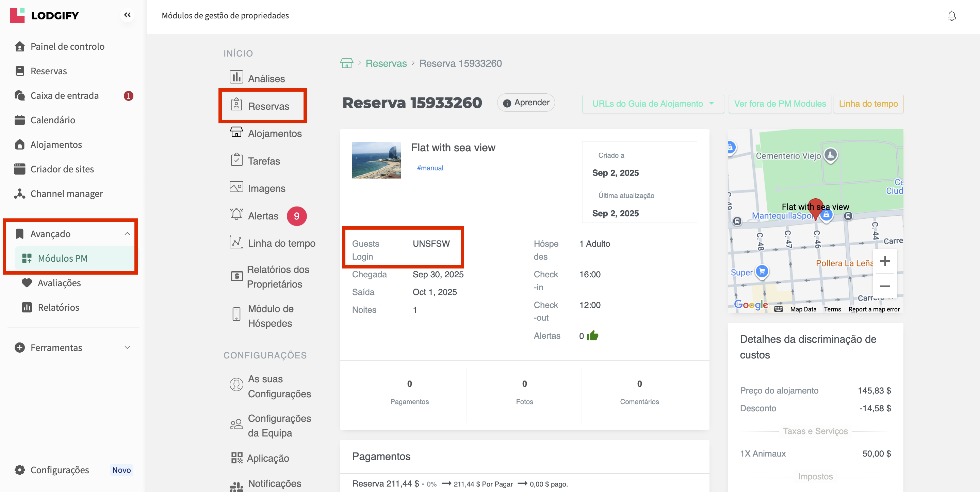Click the Reservas breadcrumb link

pos(386,63)
